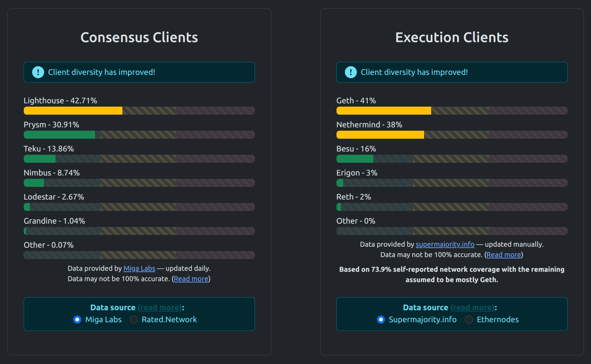This screenshot has height=364, width=591.
Task: Click the Besu 16% progress bar
Action: (x=452, y=159)
